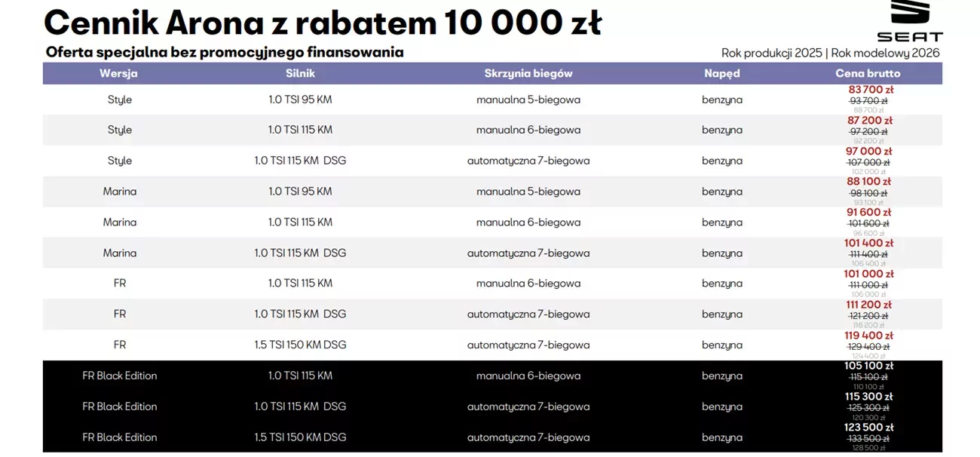980x457 pixels.
Task: Click the 101 400 zł Marina DSG price
Action: click(x=868, y=244)
